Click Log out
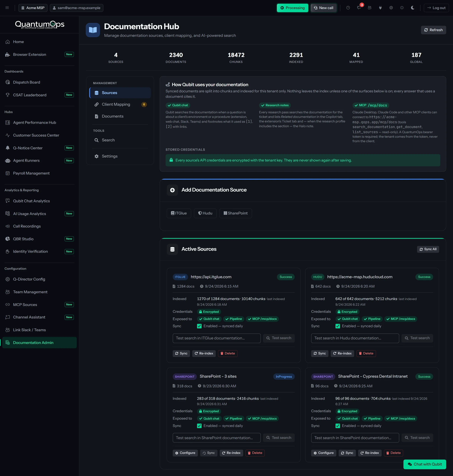 436,8
